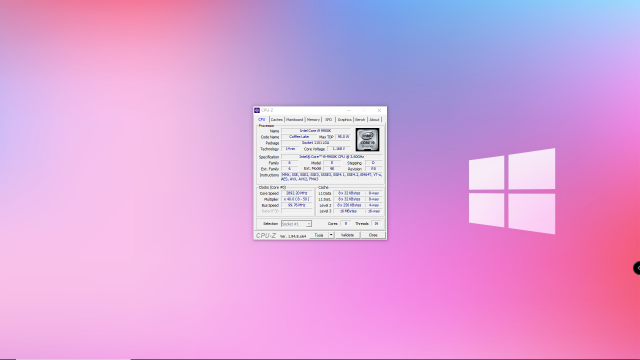This screenshot has height=360, width=640.
Task: Click the L1 Inst. cache size value
Action: [x=349, y=199]
